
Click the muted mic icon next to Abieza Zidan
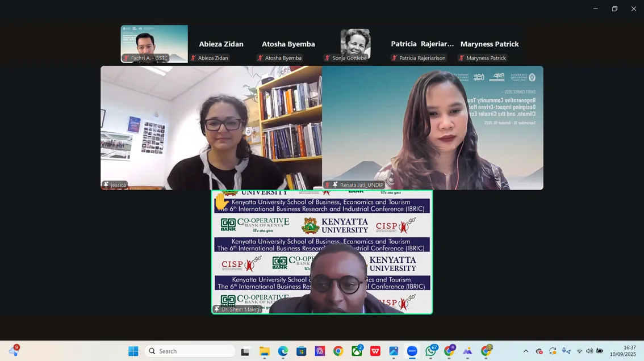click(194, 58)
